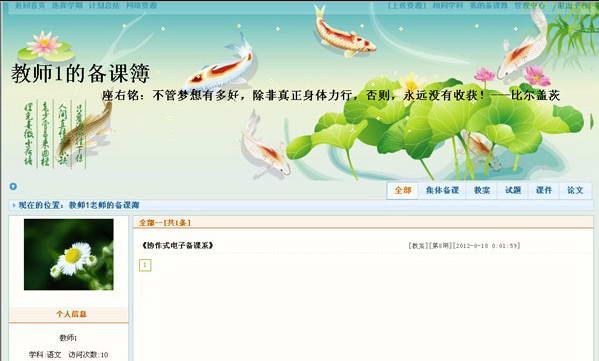Open 网络资源 in top navigation

141,5
